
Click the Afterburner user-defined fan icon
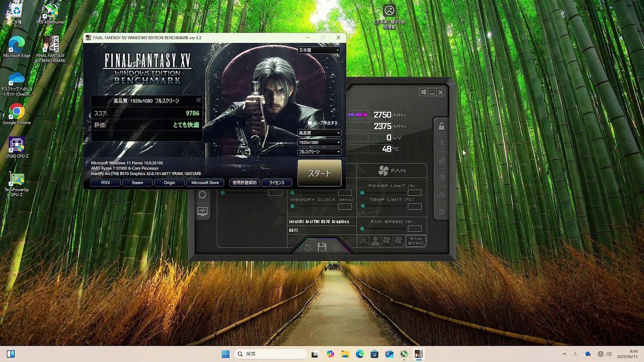pyautogui.click(x=375, y=241)
